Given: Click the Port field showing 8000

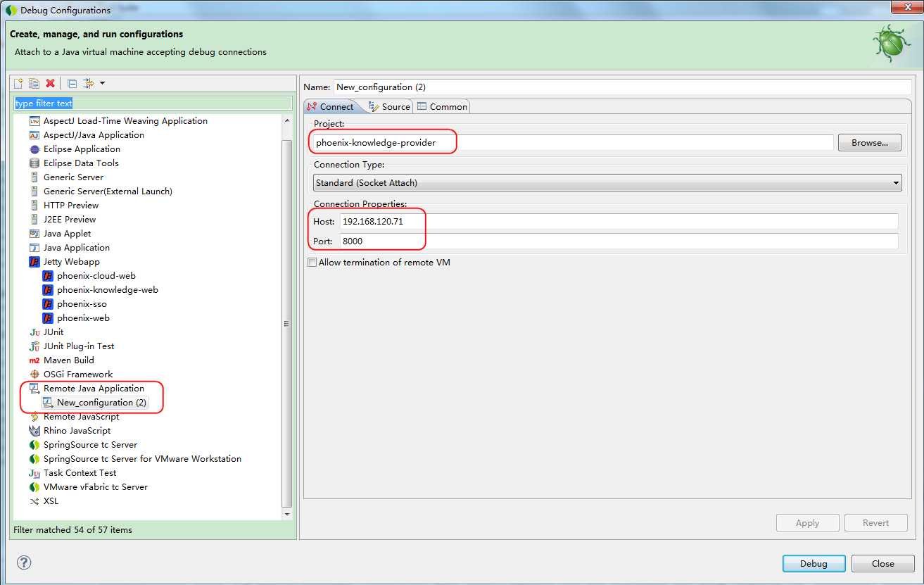Looking at the screenshot, I should coord(619,241).
